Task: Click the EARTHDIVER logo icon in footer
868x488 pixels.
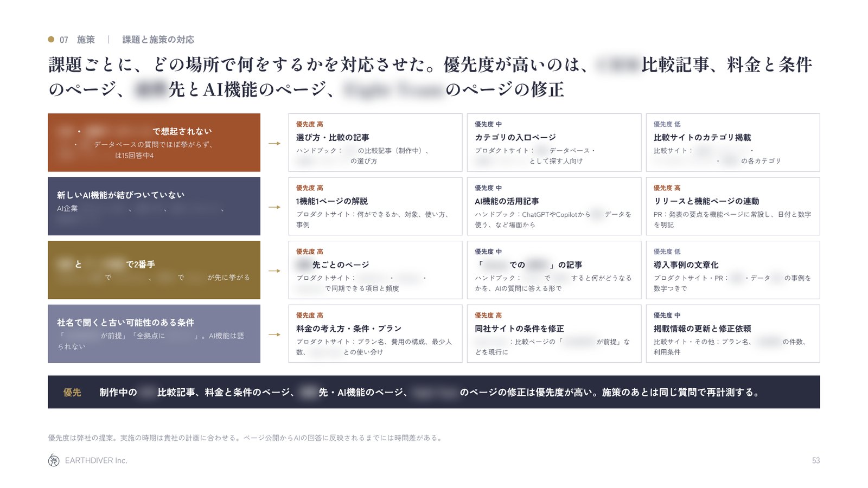Action: coord(54,460)
